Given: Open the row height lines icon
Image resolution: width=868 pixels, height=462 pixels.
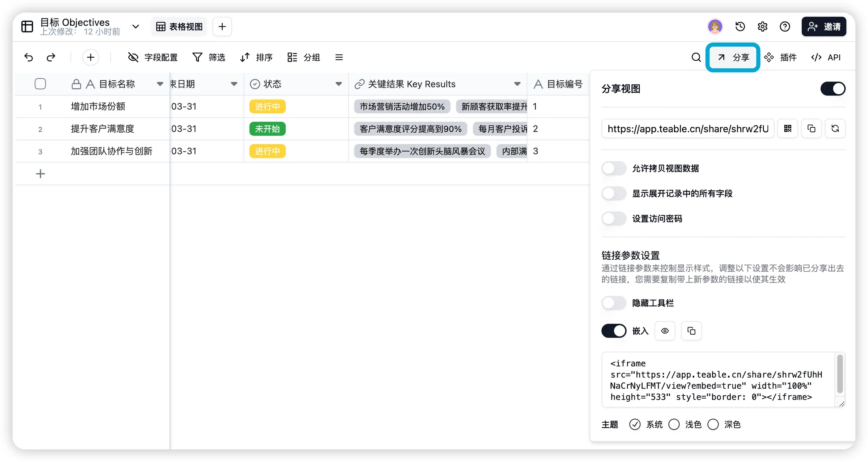Looking at the screenshot, I should point(339,57).
